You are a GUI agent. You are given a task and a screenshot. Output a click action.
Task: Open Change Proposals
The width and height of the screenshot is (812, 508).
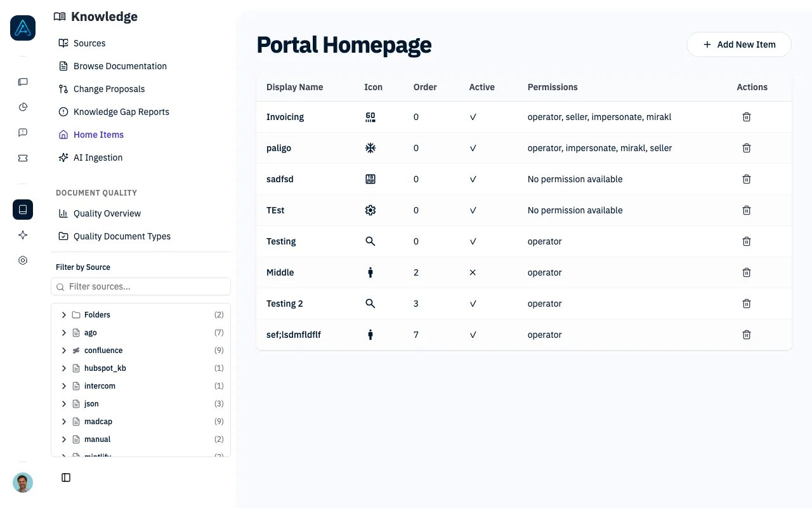click(109, 89)
